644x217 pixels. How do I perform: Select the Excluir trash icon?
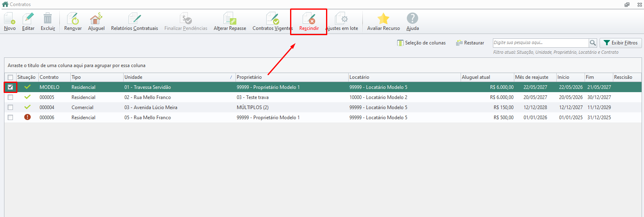[x=48, y=22]
